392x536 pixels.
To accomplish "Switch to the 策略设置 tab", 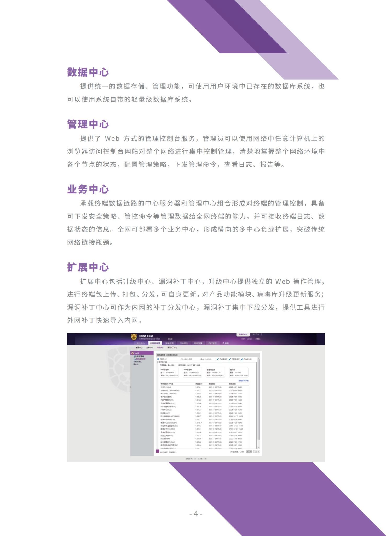I will coord(169,343).
